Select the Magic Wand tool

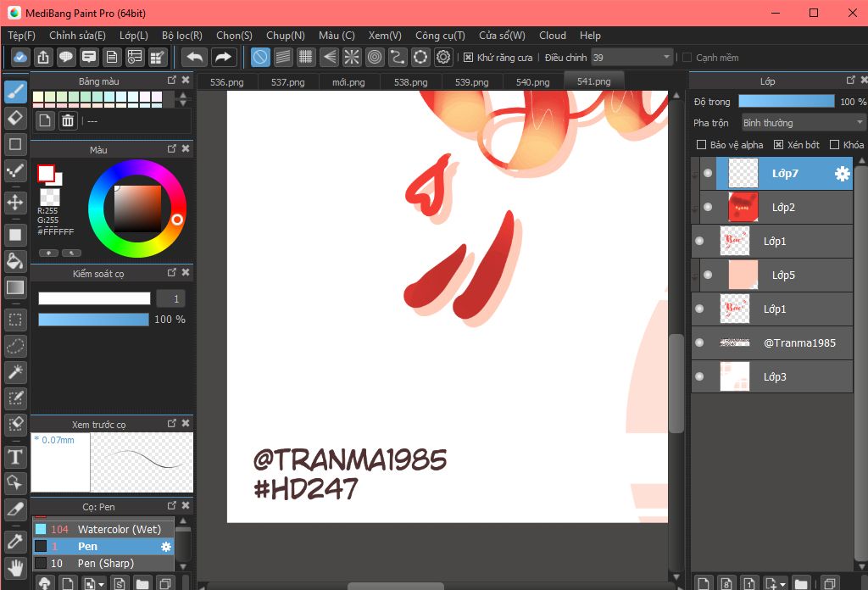(15, 372)
